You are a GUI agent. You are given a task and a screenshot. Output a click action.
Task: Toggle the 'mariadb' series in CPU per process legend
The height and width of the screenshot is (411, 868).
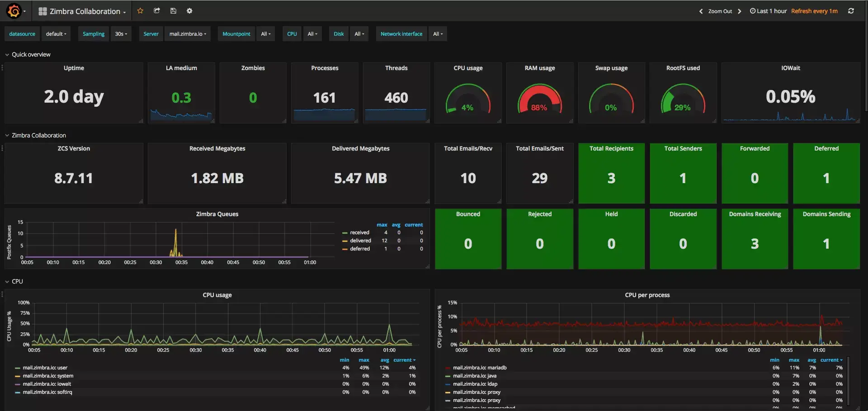(x=479, y=368)
